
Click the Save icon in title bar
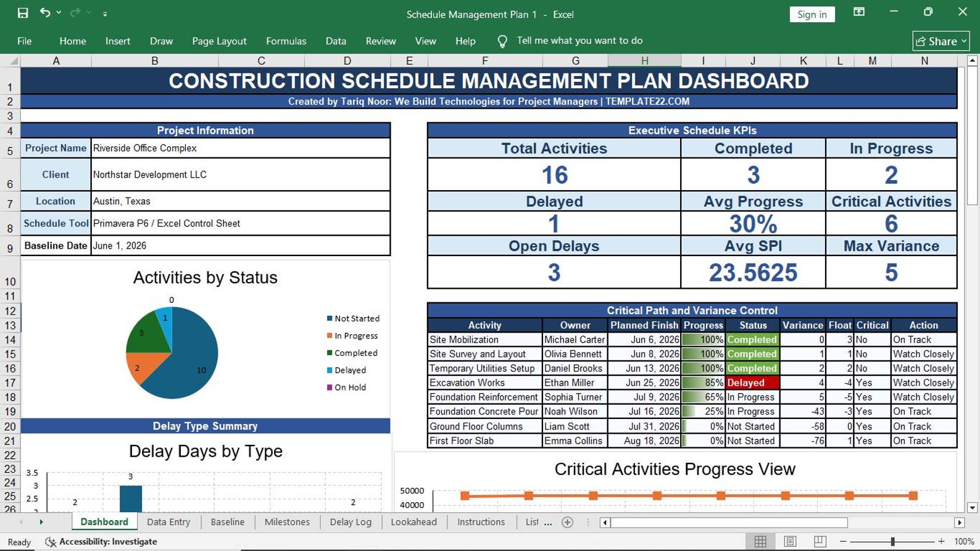(x=23, y=13)
